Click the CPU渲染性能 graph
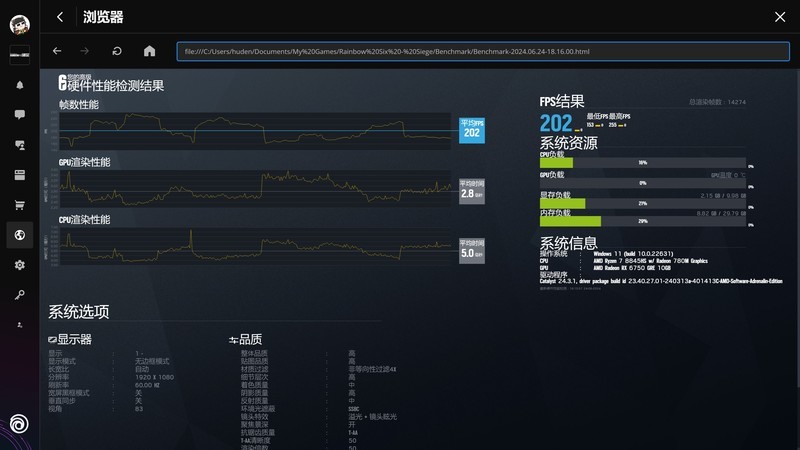800x450 pixels. tap(255, 246)
